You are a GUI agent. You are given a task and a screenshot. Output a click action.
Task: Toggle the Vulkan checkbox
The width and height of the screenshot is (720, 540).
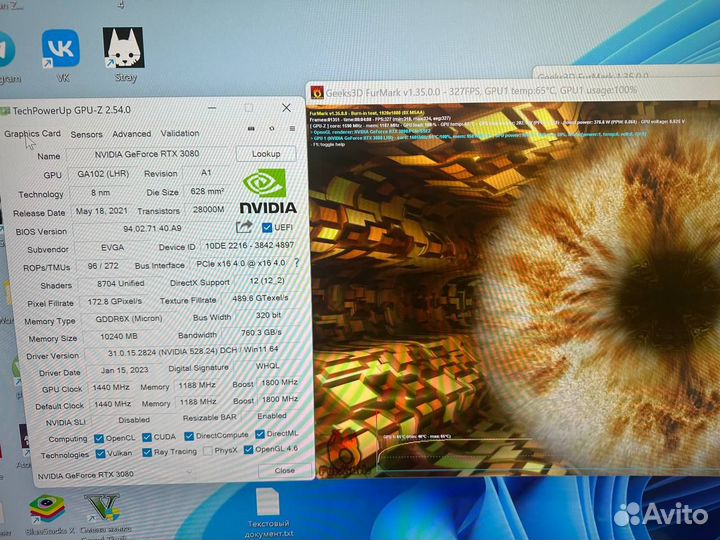click(100, 454)
